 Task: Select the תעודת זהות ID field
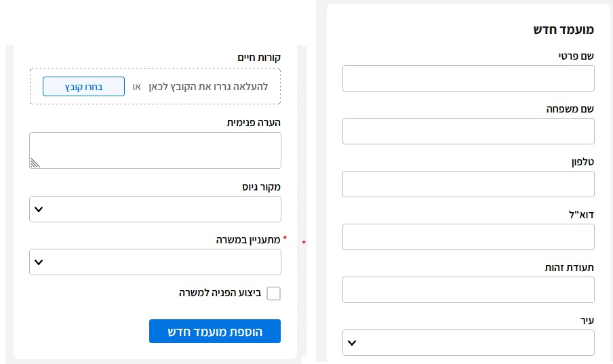pyautogui.click(x=469, y=289)
